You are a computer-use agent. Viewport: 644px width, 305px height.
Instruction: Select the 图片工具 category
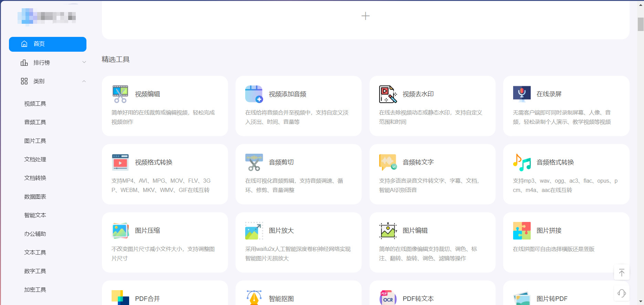tap(35, 141)
